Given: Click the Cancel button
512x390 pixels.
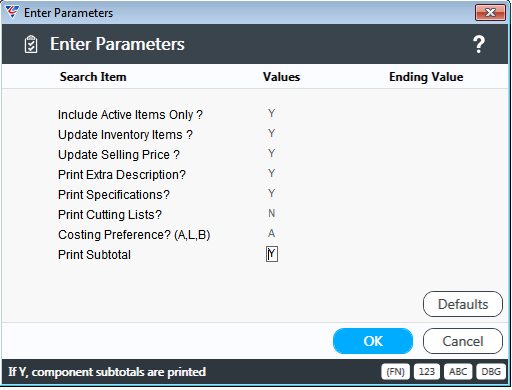Looking at the screenshot, I should [x=463, y=341].
